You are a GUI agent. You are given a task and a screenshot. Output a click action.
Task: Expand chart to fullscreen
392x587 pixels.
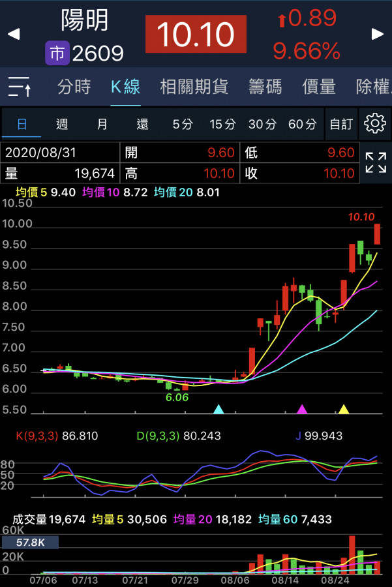tap(375, 162)
